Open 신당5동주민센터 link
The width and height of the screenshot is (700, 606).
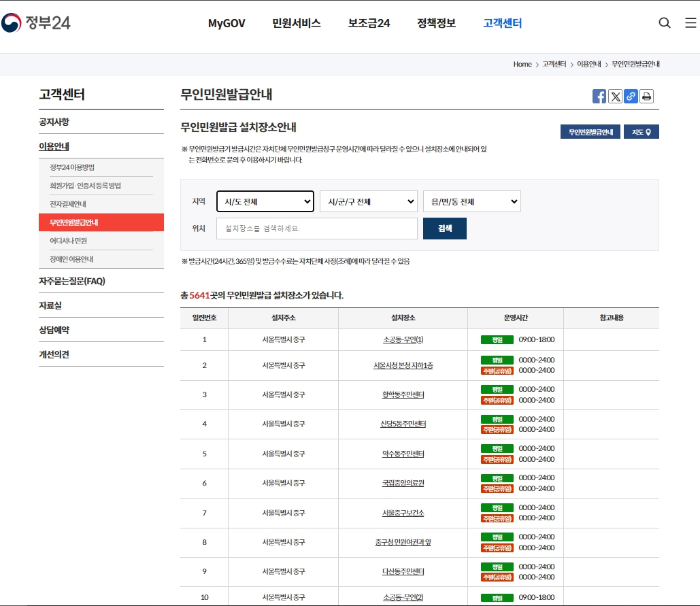pyautogui.click(x=403, y=424)
